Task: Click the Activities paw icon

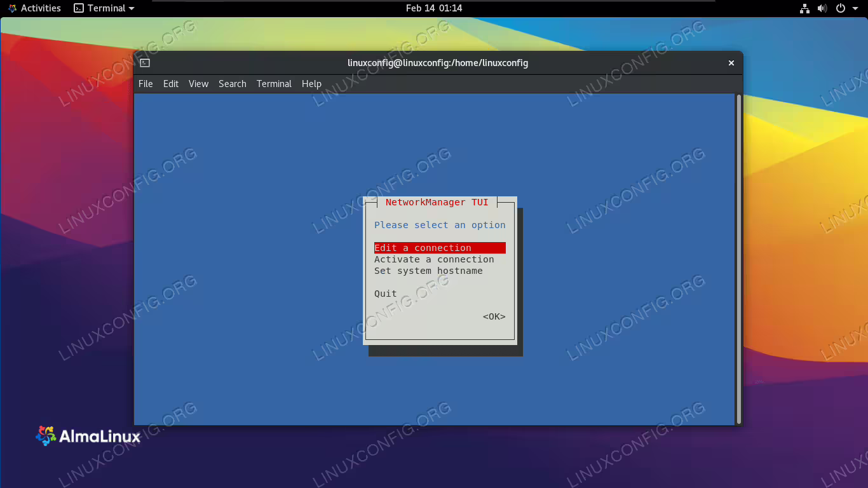Action: pos(13,8)
